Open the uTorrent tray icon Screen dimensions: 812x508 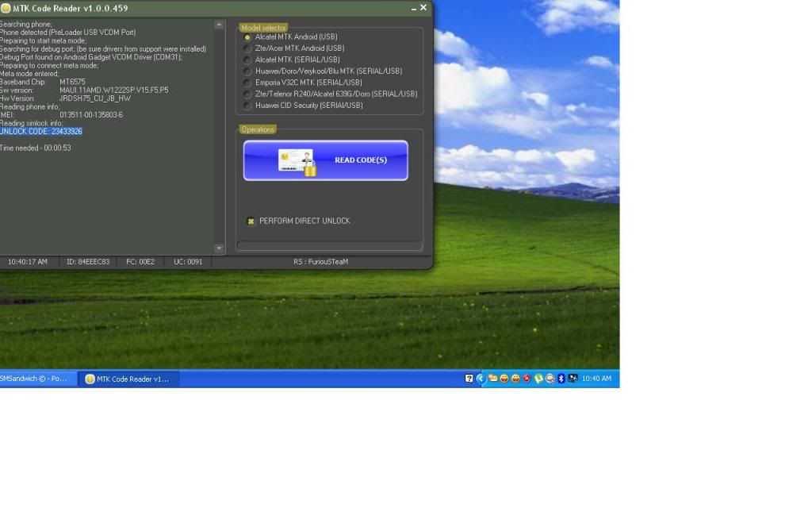pos(538,379)
